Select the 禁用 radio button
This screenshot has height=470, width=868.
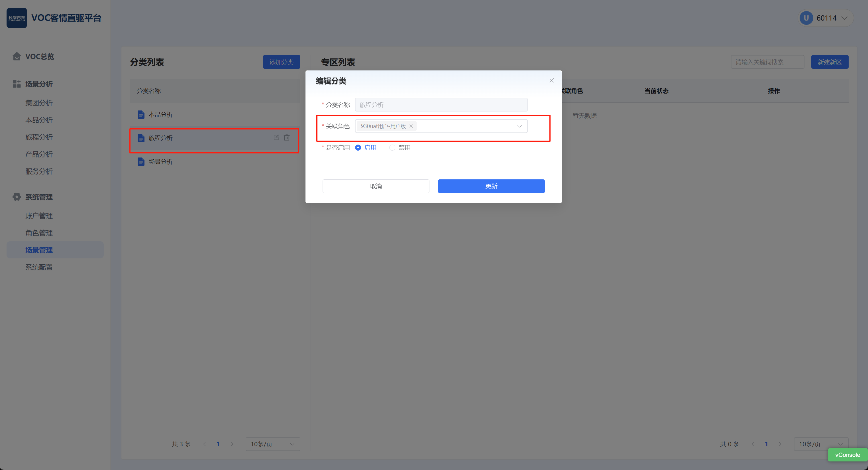pos(392,148)
